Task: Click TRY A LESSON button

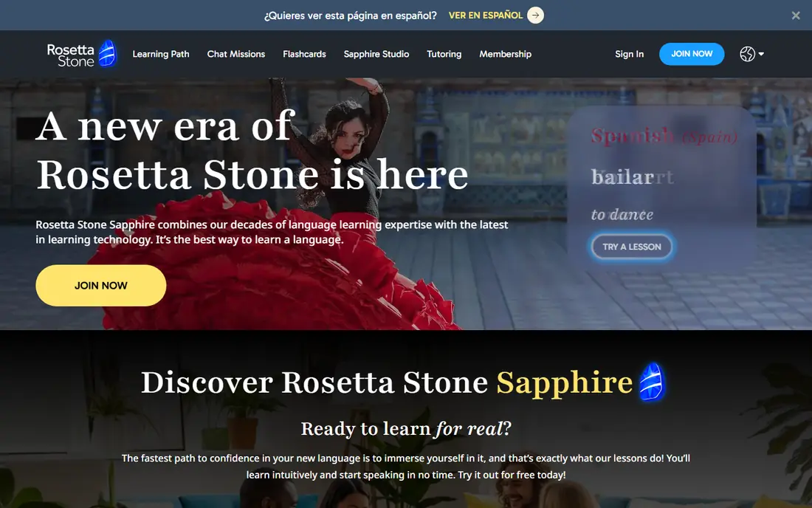Action: tap(632, 247)
